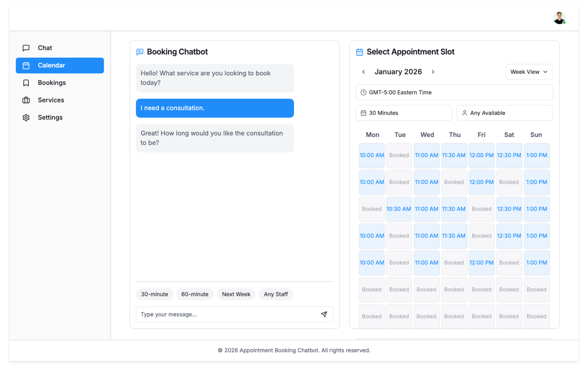588x382 pixels.
Task: Pick the first 12:30 PM Saturday slot
Action: coord(509,155)
